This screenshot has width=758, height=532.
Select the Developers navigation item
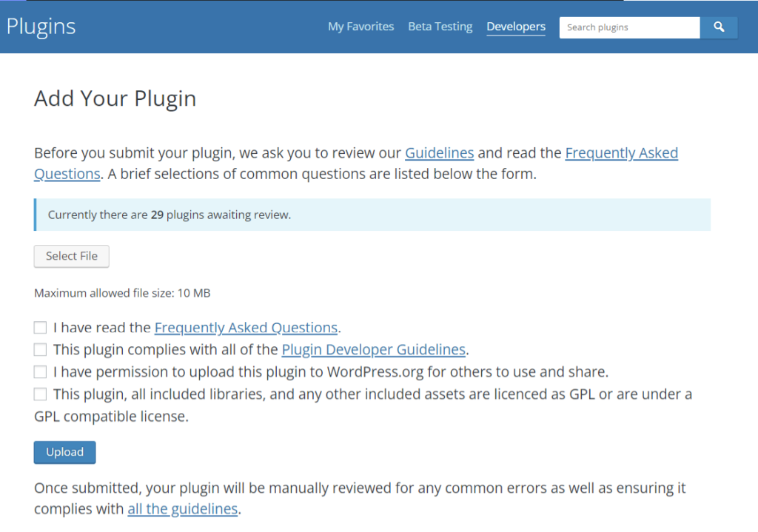point(516,27)
